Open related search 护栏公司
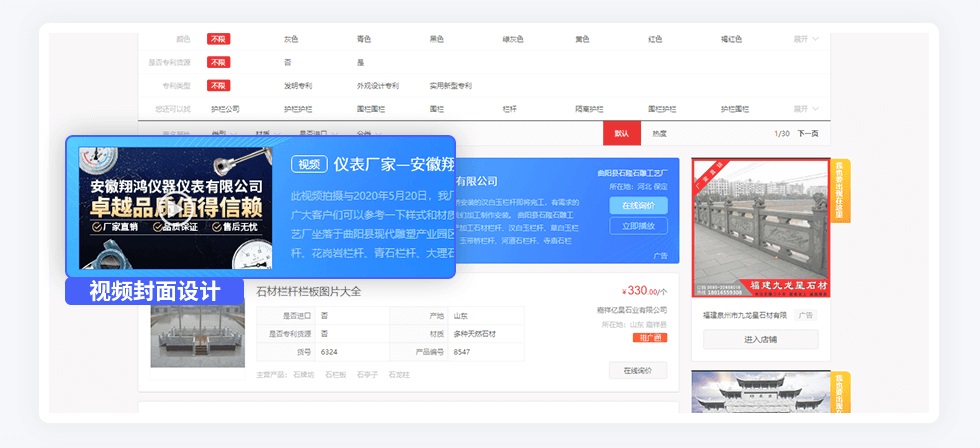The height and width of the screenshot is (448, 980). [x=225, y=109]
